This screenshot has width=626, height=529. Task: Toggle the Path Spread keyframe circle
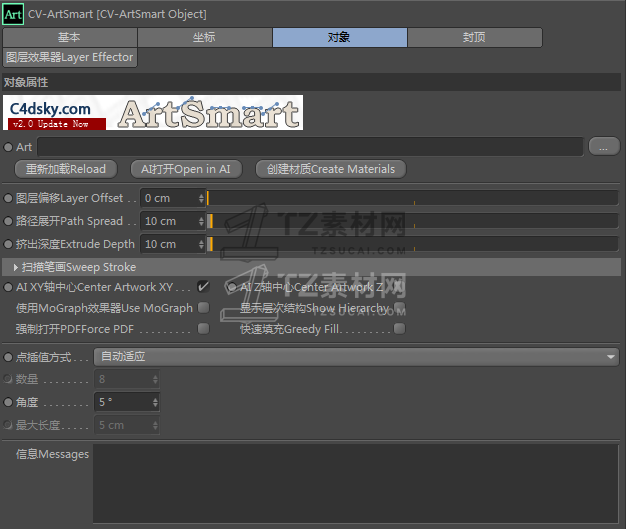point(8,221)
